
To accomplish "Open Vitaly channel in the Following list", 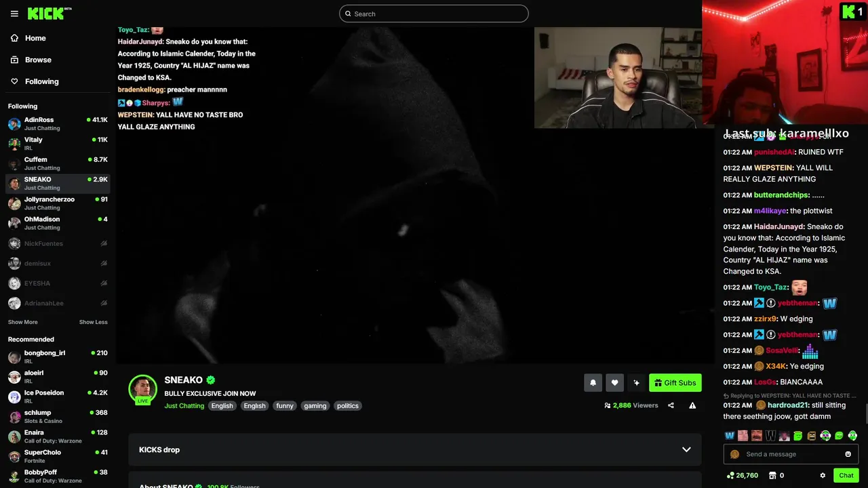I will tap(58, 144).
